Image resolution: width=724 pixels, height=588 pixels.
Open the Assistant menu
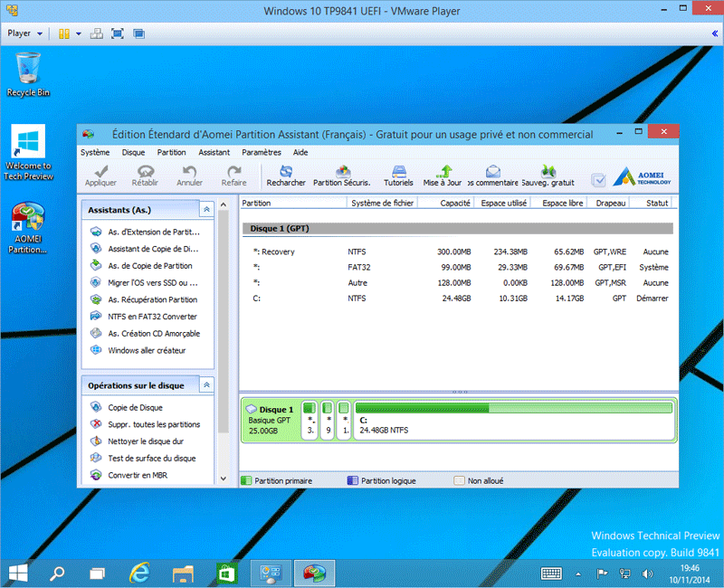214,152
